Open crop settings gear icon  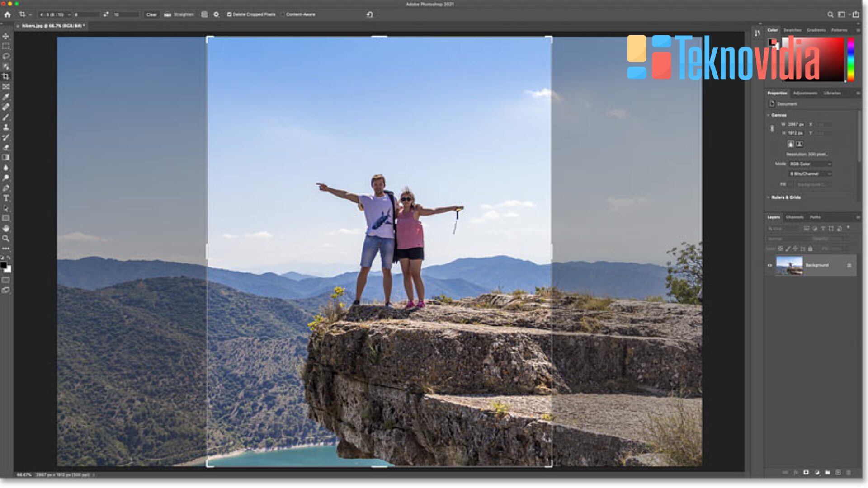[x=216, y=14]
